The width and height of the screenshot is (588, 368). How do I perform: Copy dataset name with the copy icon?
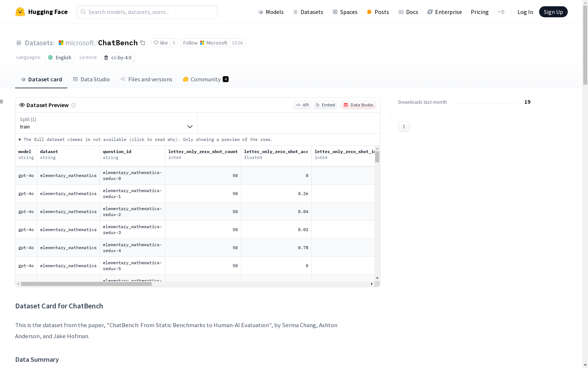pyautogui.click(x=143, y=43)
